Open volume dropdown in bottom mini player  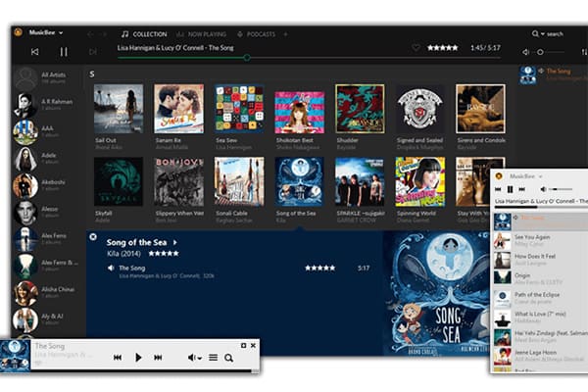tap(195, 358)
